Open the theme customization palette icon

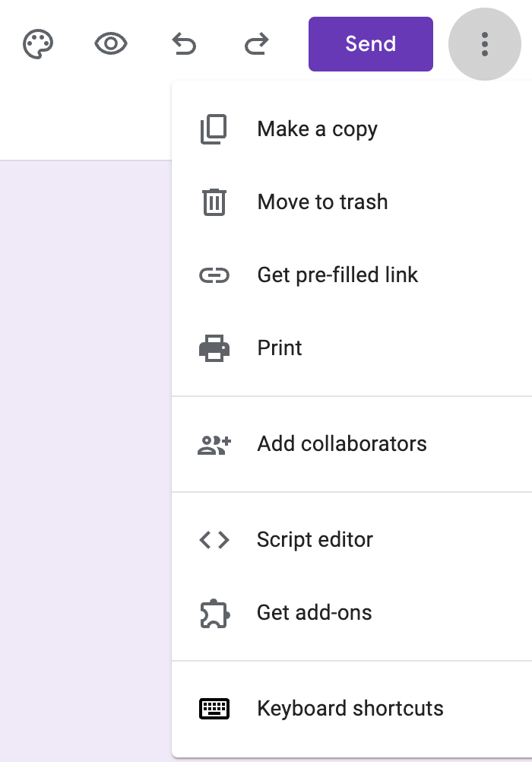pos(38,44)
